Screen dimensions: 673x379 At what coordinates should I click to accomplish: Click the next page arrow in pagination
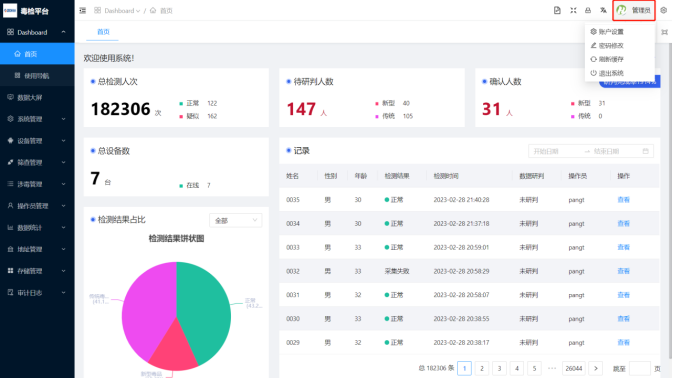(596, 368)
